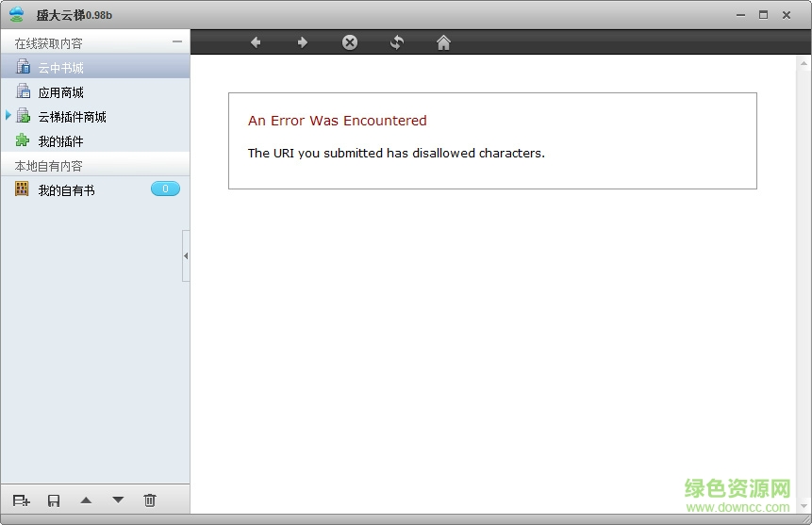The width and height of the screenshot is (812, 525).
Task: Click the save floppy disk icon
Action: pyautogui.click(x=54, y=500)
